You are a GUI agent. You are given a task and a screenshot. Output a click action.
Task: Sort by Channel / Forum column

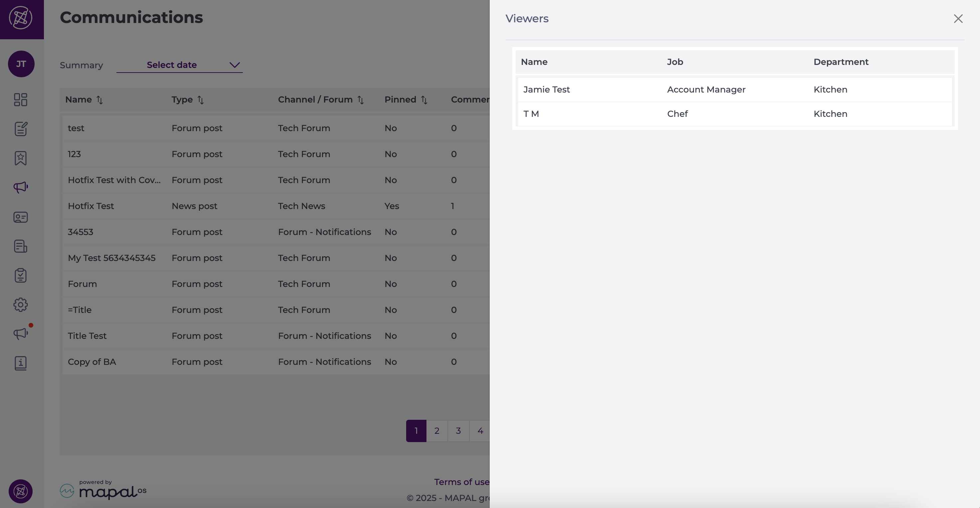point(360,100)
